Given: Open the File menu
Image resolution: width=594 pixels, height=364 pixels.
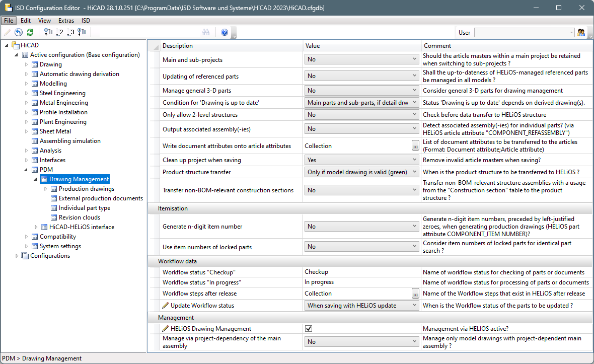Looking at the screenshot, I should point(9,21).
